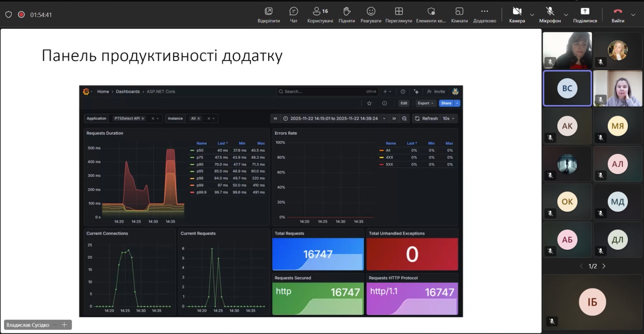Click the p50 legend color swatch
The width and height of the screenshot is (644, 334).
tap(192, 150)
